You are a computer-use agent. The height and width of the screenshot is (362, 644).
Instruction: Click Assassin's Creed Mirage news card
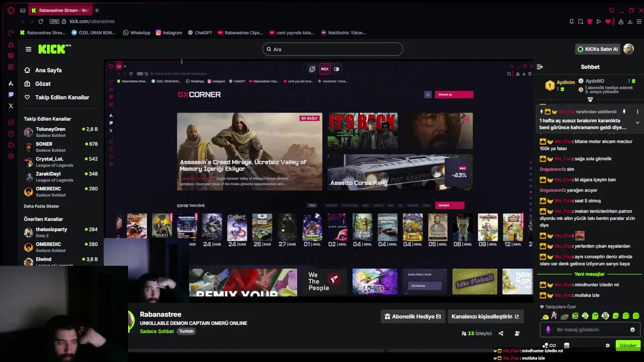250,151
